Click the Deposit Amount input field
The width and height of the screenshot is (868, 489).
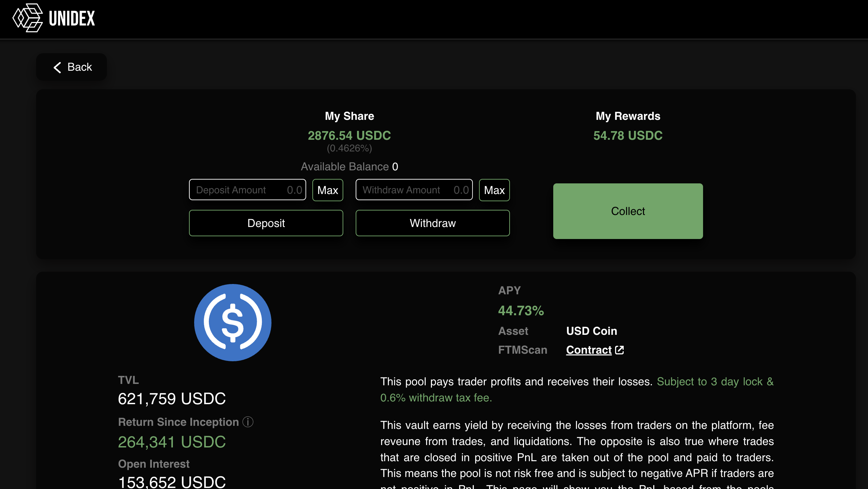[x=247, y=190]
